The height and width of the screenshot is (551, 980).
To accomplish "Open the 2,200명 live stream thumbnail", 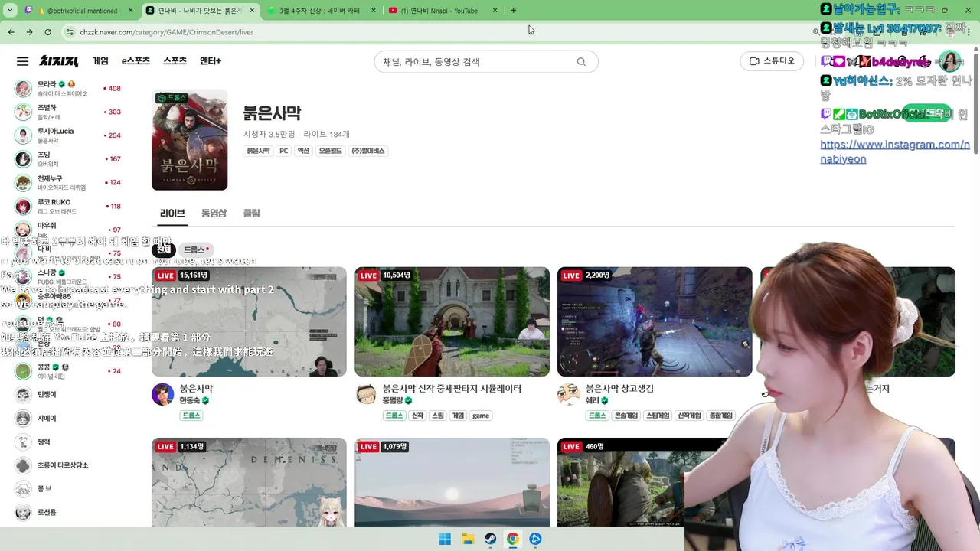I will pos(655,321).
